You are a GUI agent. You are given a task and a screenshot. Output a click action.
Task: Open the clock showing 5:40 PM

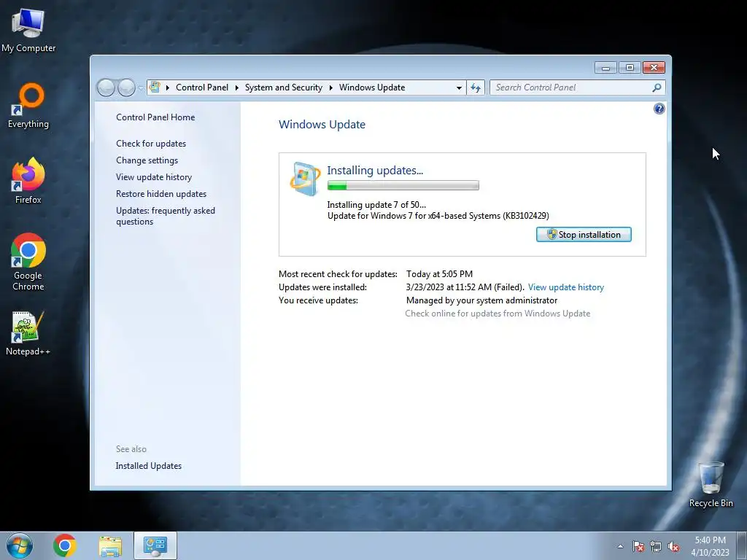click(x=710, y=546)
